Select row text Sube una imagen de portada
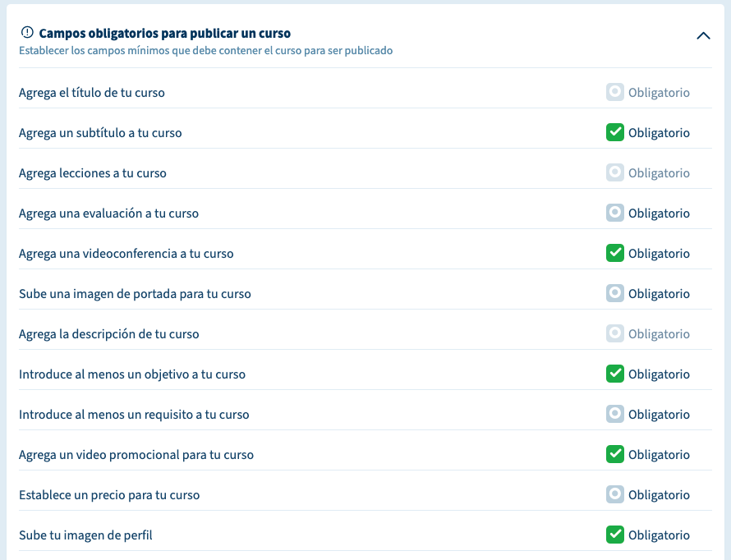This screenshot has height=560, width=731. pos(135,294)
